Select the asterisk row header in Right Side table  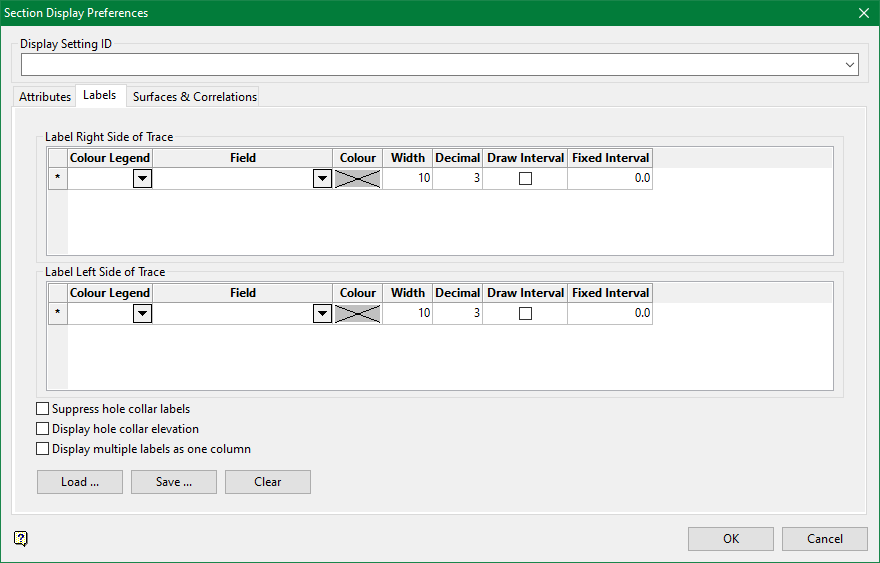tap(58, 178)
